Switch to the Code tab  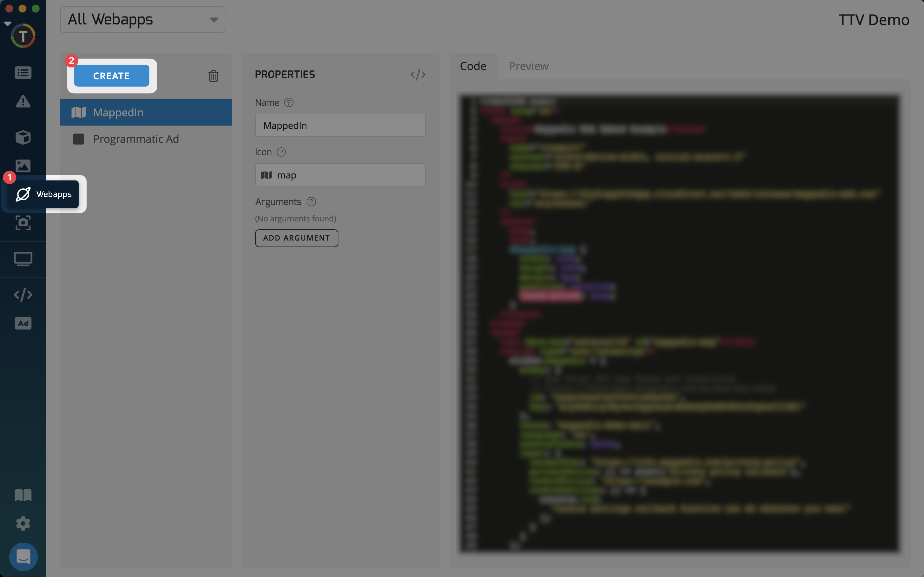pyautogui.click(x=473, y=66)
